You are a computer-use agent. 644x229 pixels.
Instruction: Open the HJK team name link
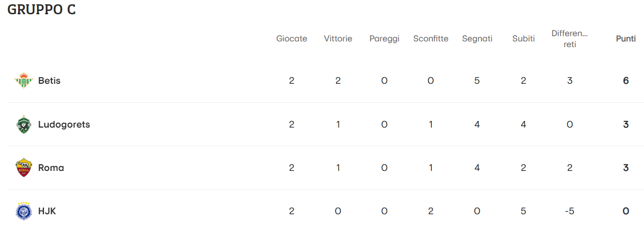tap(47, 211)
